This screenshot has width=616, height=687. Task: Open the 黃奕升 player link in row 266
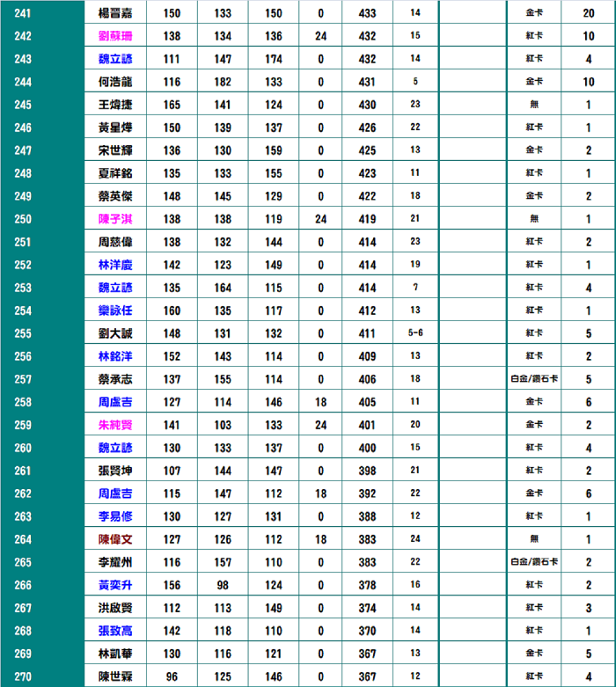click(115, 584)
